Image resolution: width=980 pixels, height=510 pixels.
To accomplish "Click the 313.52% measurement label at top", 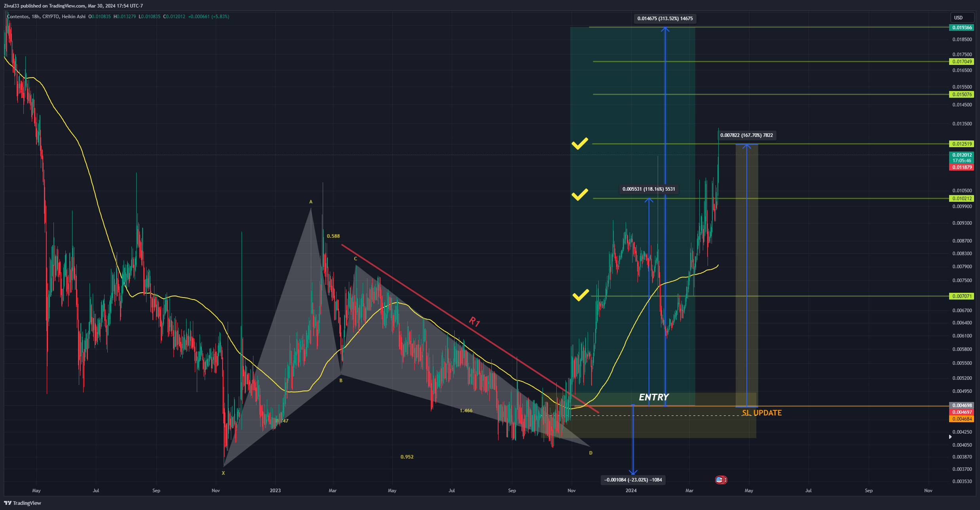I will tap(665, 19).
